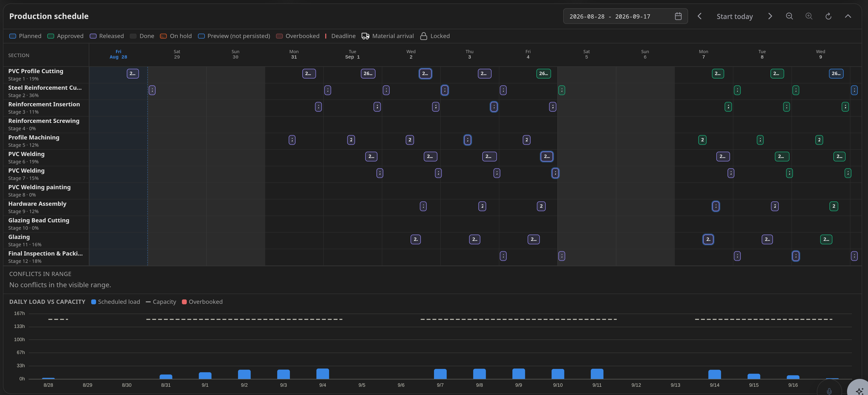Open highlighted Stage 6 PVC Welding task on Fri 4
Screen dimensions: 868x395
click(x=547, y=156)
